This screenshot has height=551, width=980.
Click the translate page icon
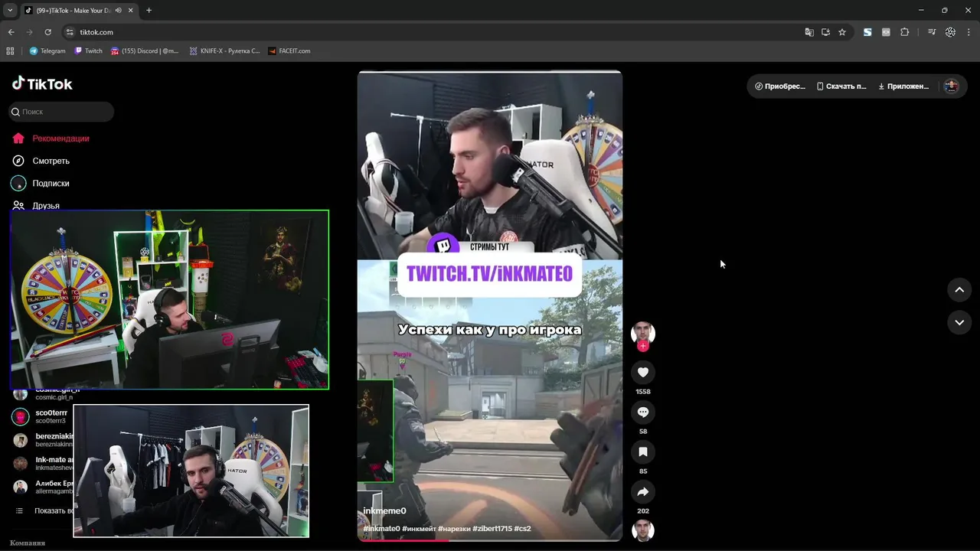(x=809, y=32)
